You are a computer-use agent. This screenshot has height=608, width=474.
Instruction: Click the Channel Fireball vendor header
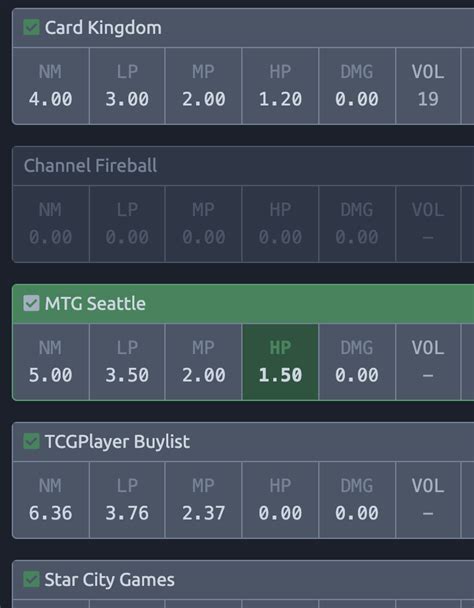[243, 166]
